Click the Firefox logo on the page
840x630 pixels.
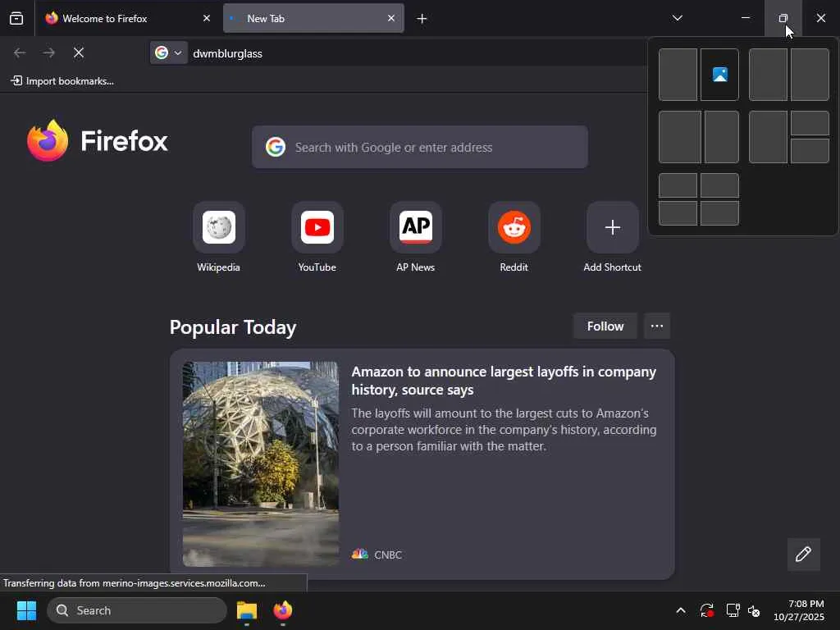[98, 141]
